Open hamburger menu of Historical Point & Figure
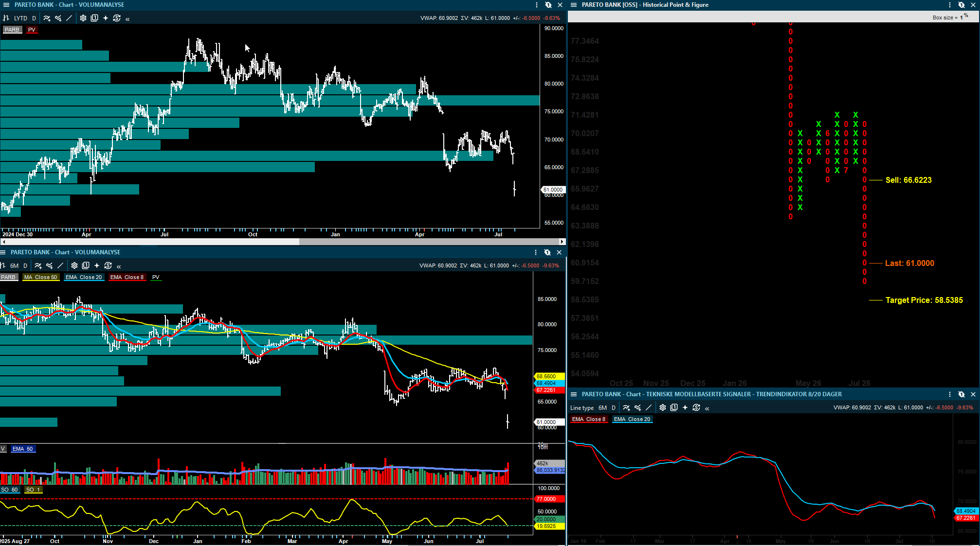Viewport: 980px width, 546px height. coord(574,5)
